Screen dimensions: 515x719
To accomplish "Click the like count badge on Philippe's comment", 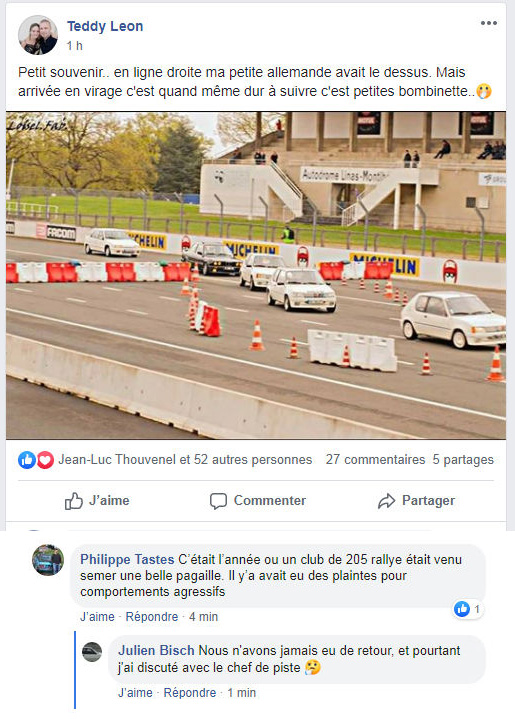I will tap(468, 609).
